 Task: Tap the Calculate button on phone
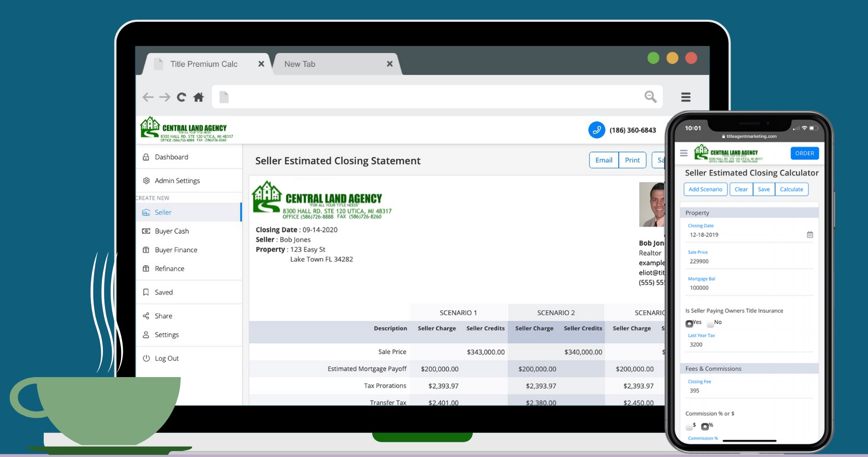(791, 189)
